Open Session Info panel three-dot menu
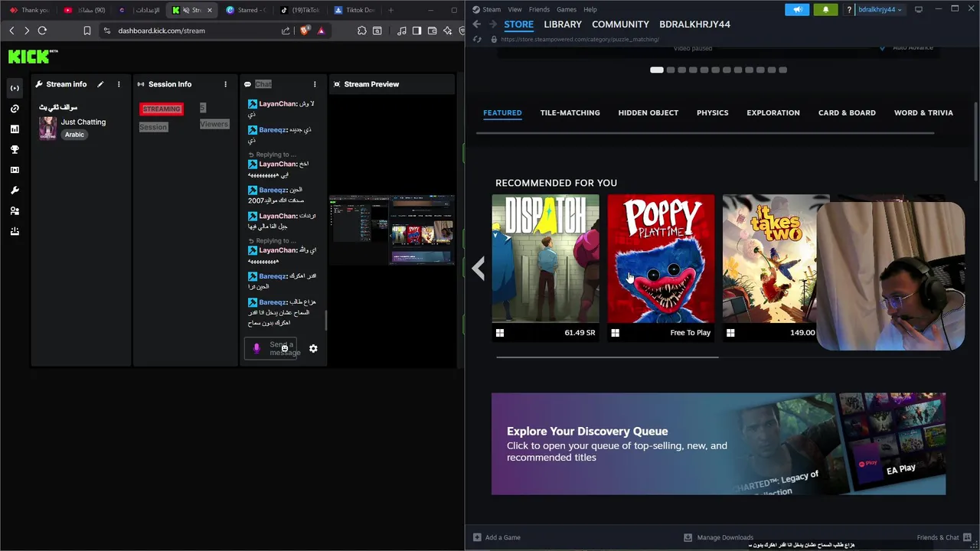The width and height of the screenshot is (980, 551). pos(225,84)
